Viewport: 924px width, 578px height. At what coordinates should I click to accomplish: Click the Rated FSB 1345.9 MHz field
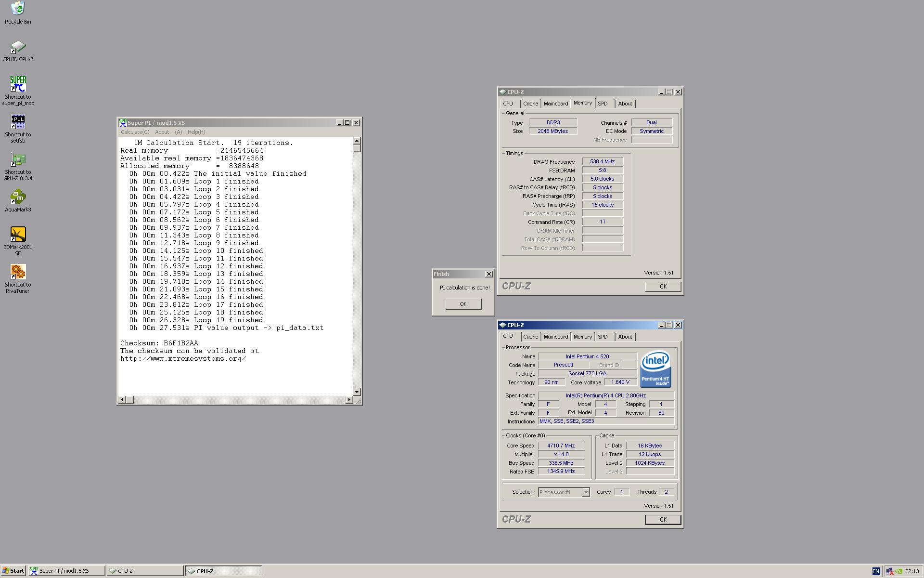pos(561,472)
